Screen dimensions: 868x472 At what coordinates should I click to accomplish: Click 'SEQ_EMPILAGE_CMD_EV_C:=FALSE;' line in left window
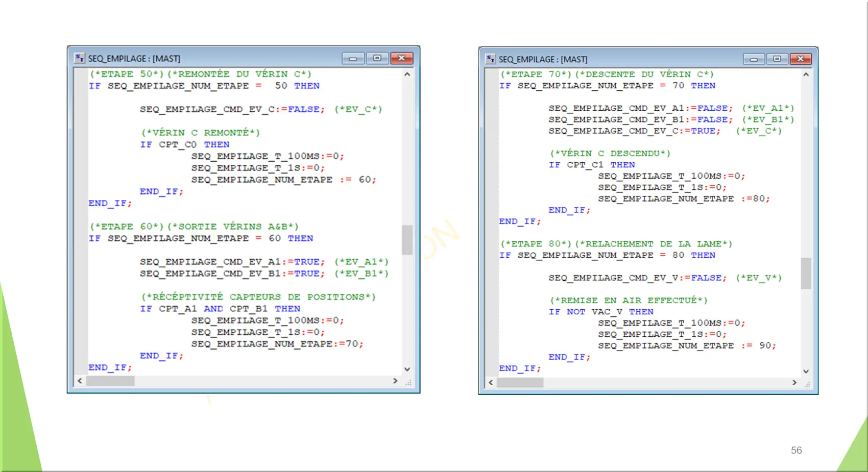pyautogui.click(x=232, y=109)
